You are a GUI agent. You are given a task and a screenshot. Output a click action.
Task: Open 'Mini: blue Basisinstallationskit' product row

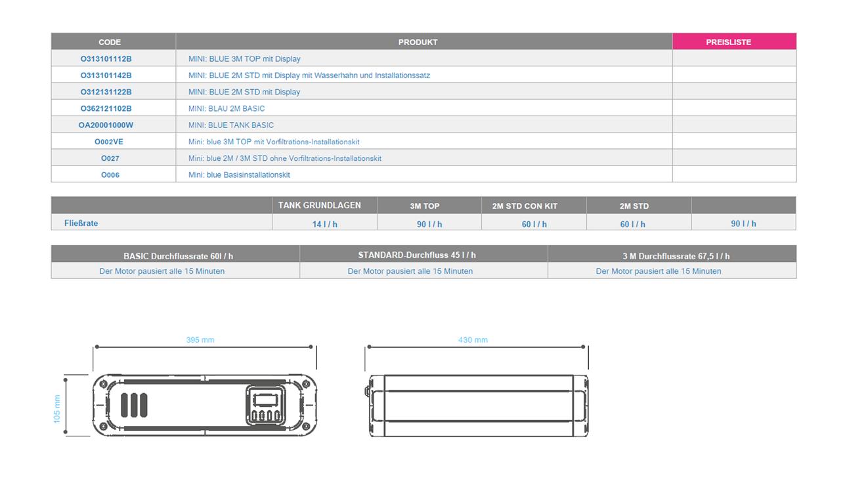(239, 175)
